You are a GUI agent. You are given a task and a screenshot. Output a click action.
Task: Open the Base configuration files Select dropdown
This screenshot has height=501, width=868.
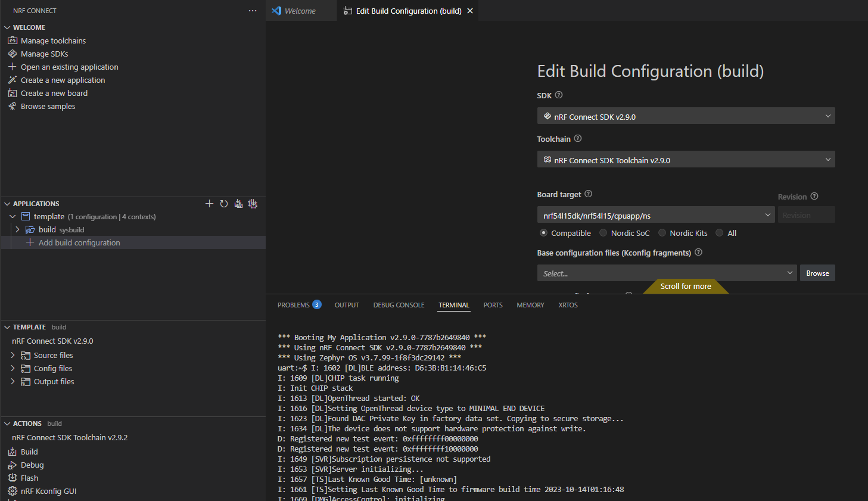[x=667, y=273]
